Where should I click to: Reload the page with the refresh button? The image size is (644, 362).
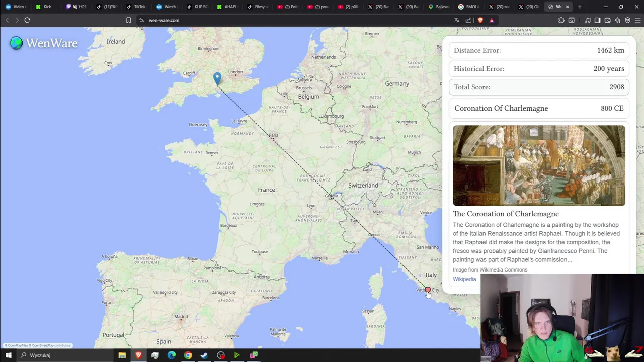27,20
